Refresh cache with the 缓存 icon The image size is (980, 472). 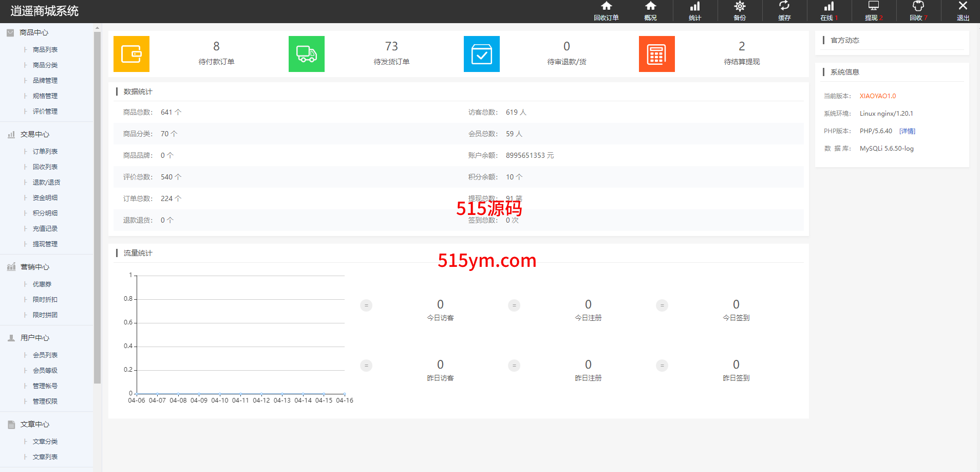coord(784,11)
